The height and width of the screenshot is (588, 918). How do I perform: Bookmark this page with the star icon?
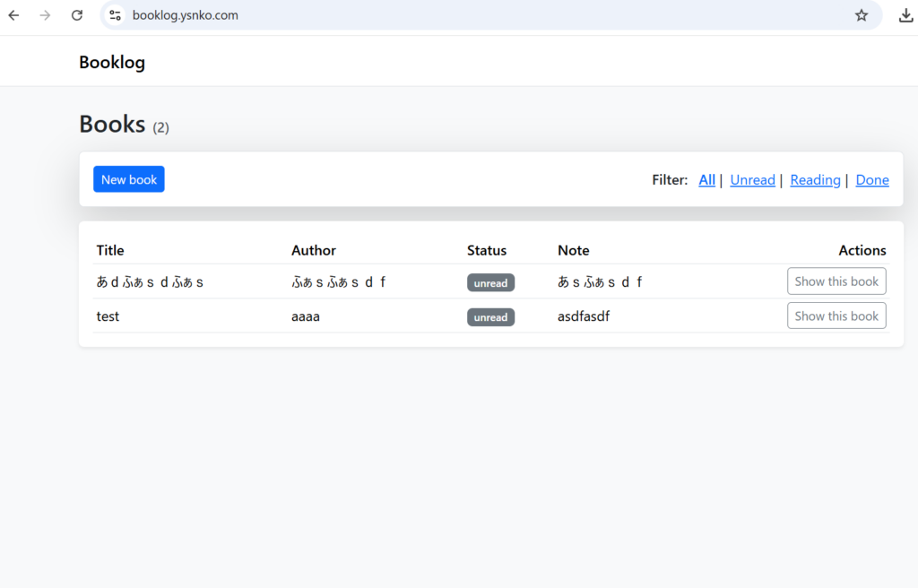(862, 15)
